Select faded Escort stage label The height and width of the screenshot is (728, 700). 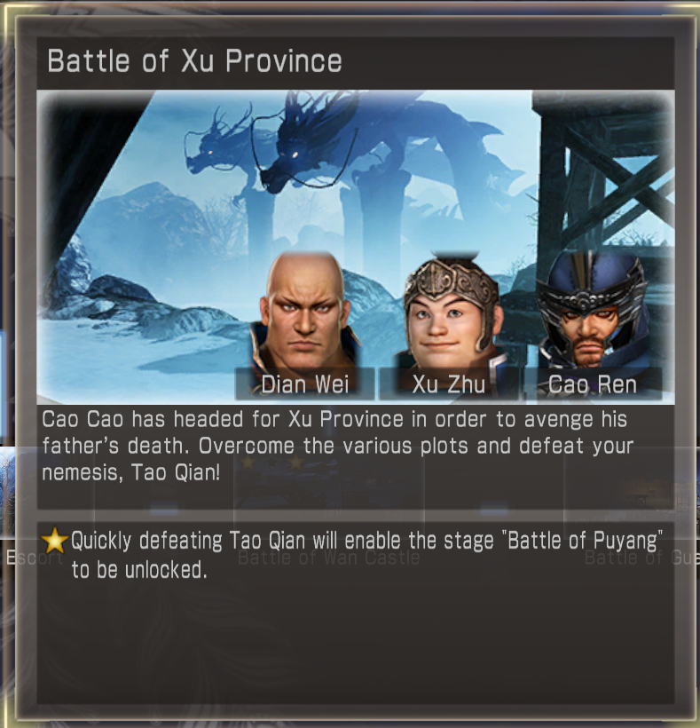tap(35, 558)
